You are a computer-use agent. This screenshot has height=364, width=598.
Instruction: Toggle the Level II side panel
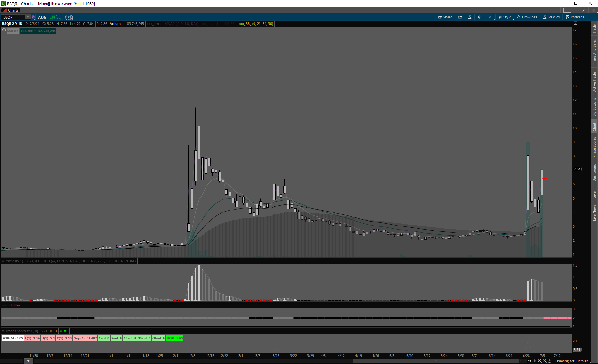(x=594, y=193)
